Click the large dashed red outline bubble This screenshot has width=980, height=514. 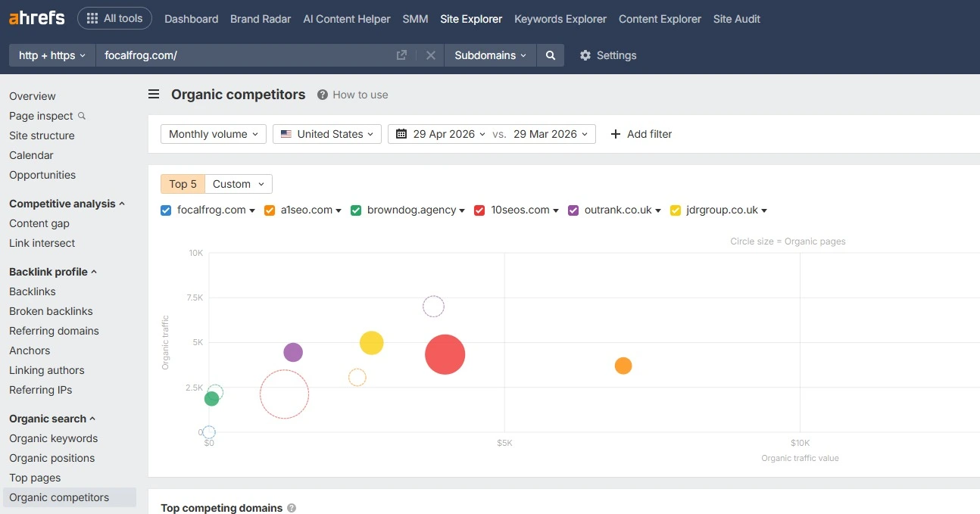pyautogui.click(x=285, y=394)
